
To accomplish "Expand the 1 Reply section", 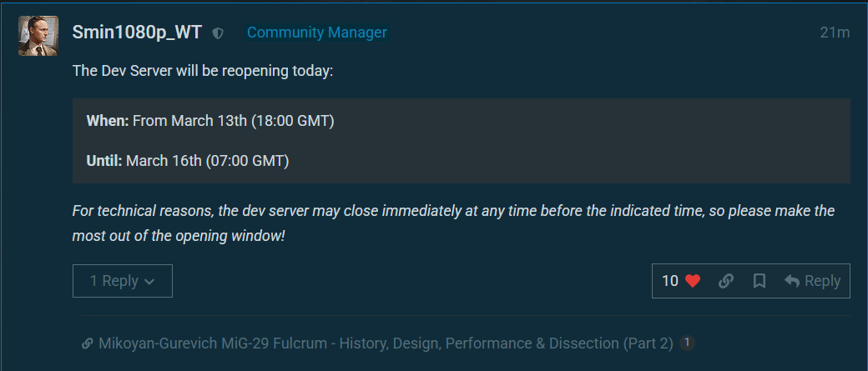I will click(x=122, y=281).
